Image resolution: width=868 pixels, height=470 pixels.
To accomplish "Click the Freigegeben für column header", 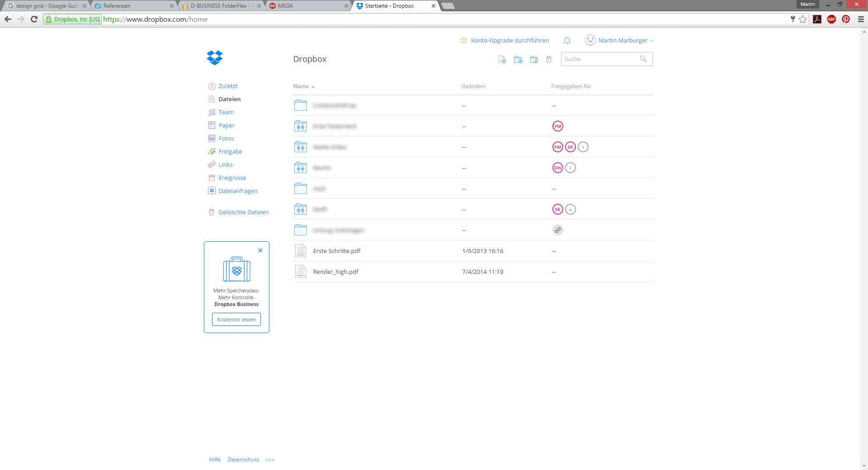I will pos(571,86).
